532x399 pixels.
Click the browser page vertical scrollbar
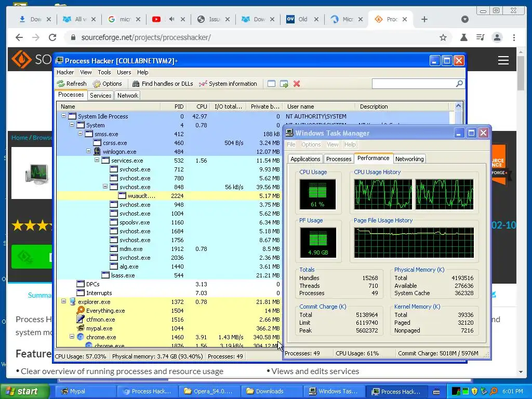521,73
